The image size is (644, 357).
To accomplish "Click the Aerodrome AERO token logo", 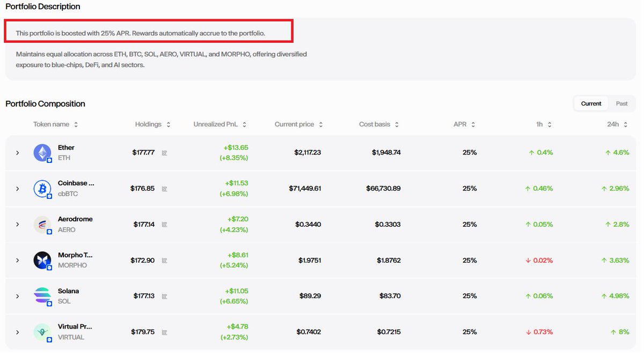I will [x=42, y=225].
